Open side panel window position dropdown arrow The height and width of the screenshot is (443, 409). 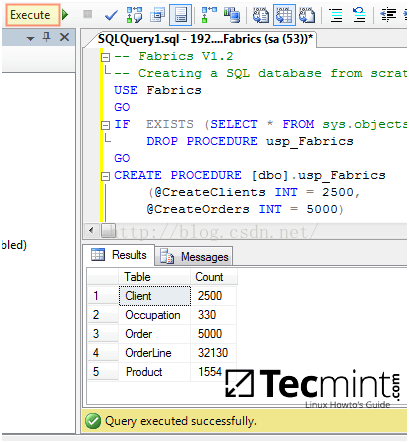tap(31, 39)
